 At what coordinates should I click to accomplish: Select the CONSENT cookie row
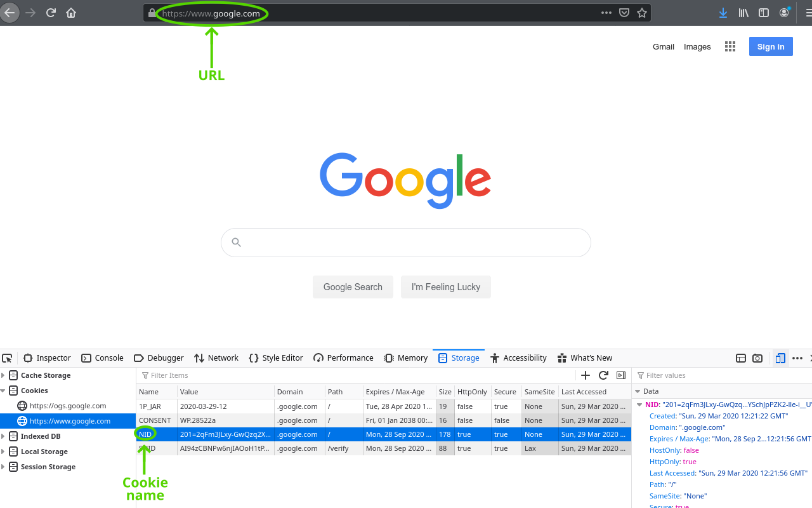(x=384, y=420)
